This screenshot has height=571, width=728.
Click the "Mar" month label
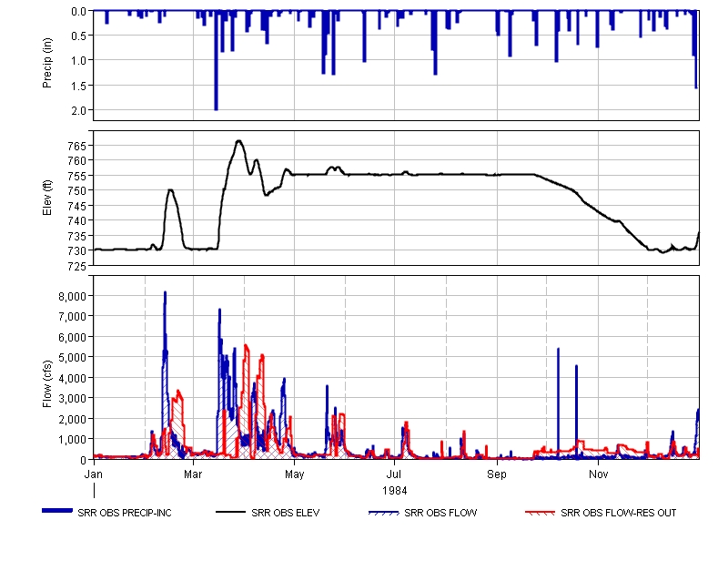click(193, 474)
